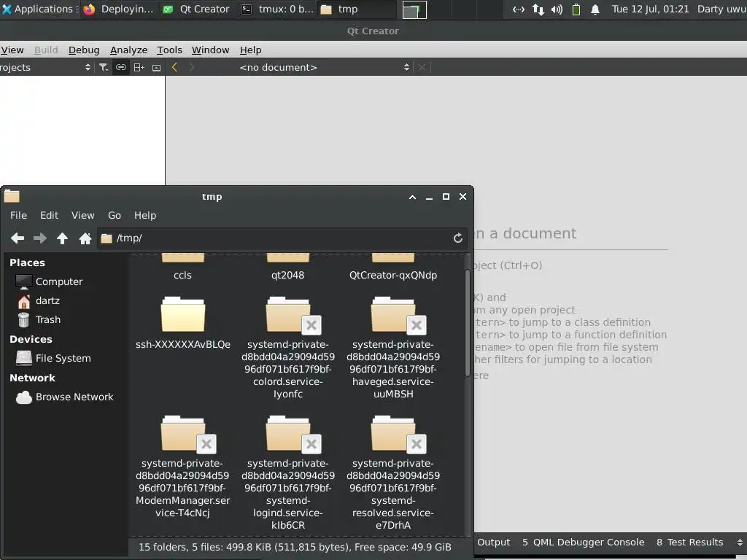This screenshot has width=747, height=560.
Task: Go back in tmp file manager
Action: [x=18, y=238]
